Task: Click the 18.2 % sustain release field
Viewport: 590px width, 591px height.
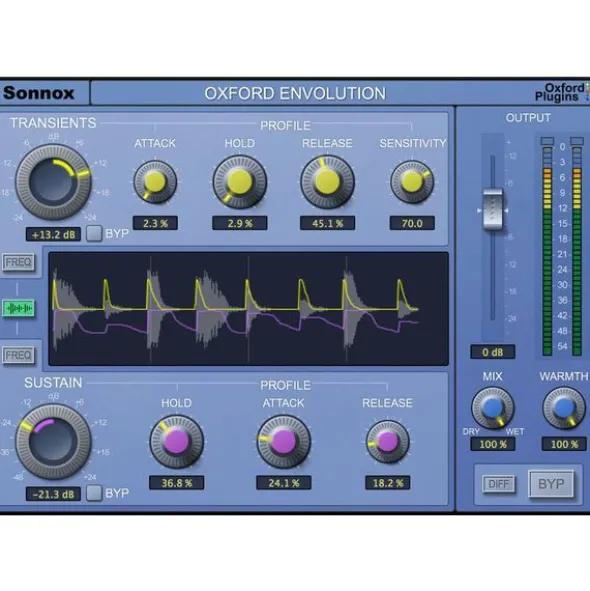Action: tap(388, 483)
